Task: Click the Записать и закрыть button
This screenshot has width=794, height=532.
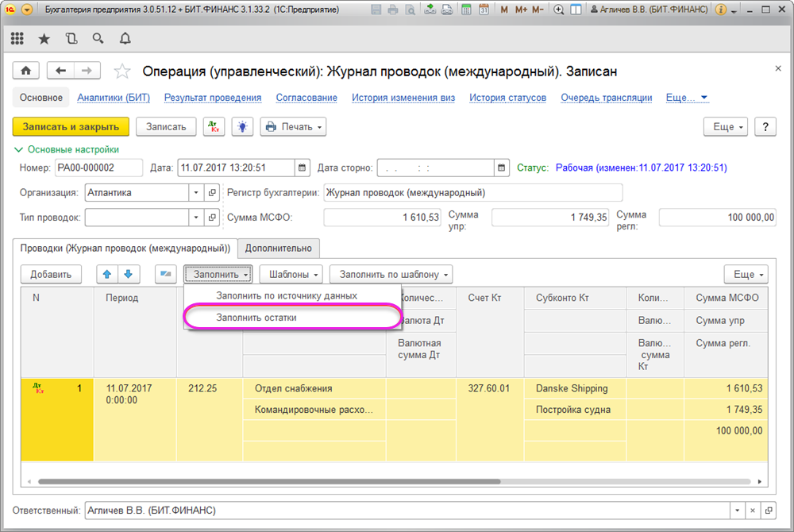Action: (x=71, y=127)
